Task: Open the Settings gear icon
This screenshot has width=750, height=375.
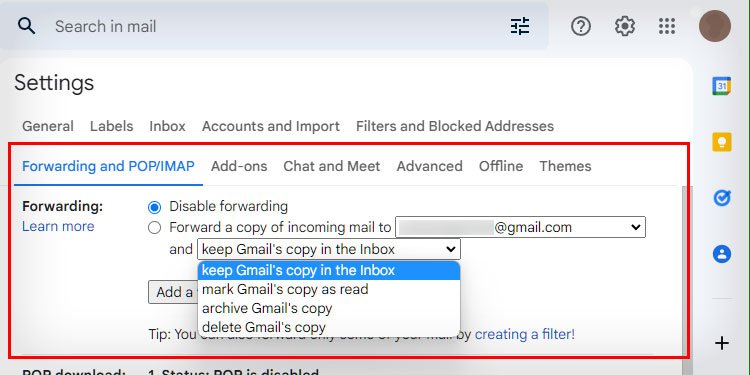Action: pyautogui.click(x=624, y=26)
